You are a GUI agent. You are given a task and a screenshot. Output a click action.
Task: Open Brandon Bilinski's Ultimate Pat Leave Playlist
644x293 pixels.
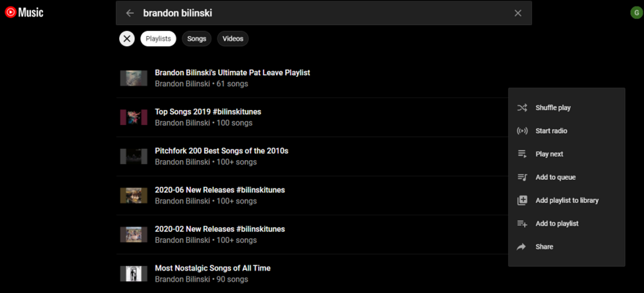click(232, 72)
